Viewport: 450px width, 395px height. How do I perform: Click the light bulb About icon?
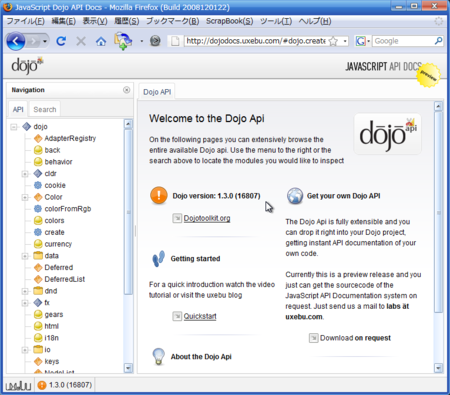[158, 357]
